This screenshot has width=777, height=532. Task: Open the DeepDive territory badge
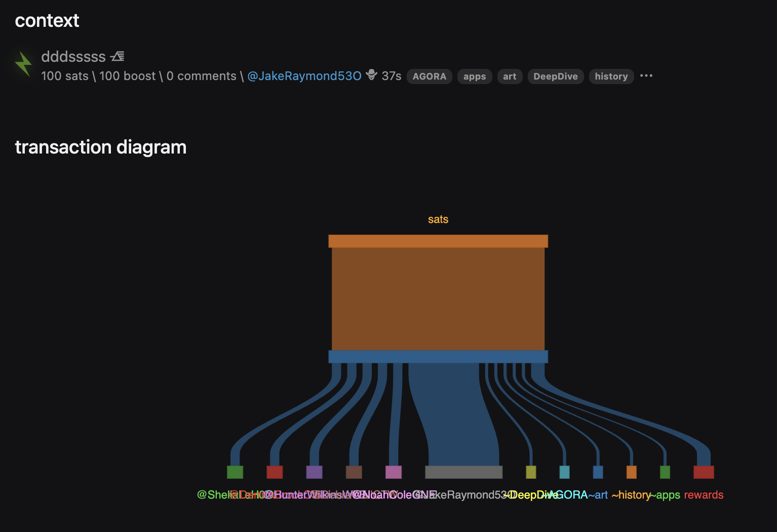[x=555, y=77]
